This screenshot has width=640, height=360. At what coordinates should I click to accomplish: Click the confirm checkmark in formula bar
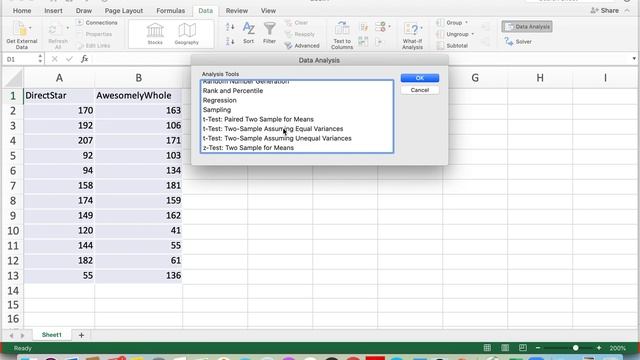(69, 59)
